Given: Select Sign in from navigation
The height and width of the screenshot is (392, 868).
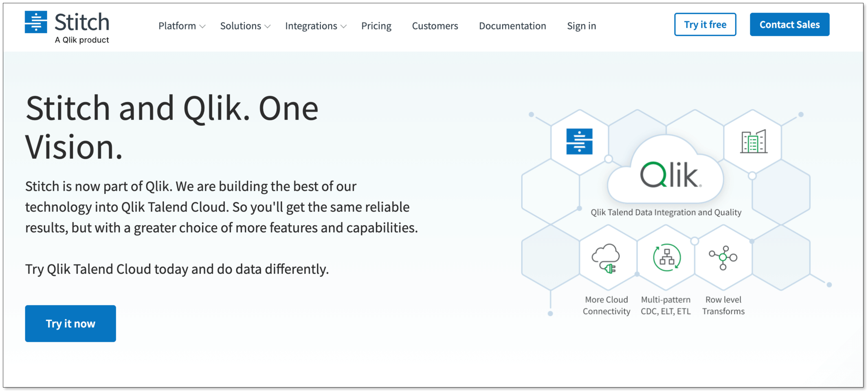Looking at the screenshot, I should 581,26.
